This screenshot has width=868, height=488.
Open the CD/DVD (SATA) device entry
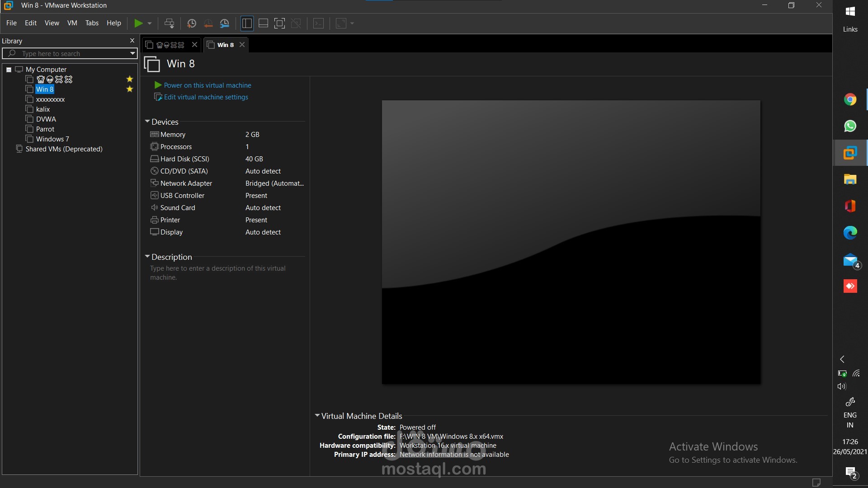point(227,171)
